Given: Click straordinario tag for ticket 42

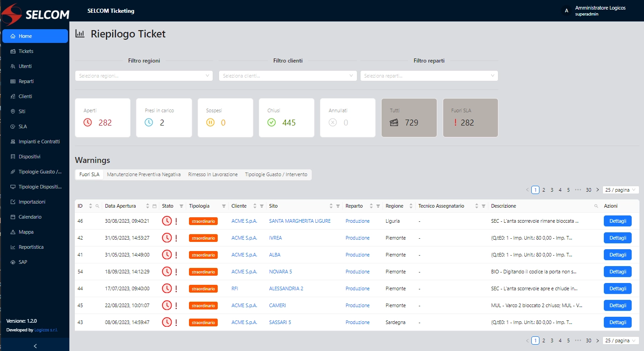Looking at the screenshot, I should coord(203,238).
